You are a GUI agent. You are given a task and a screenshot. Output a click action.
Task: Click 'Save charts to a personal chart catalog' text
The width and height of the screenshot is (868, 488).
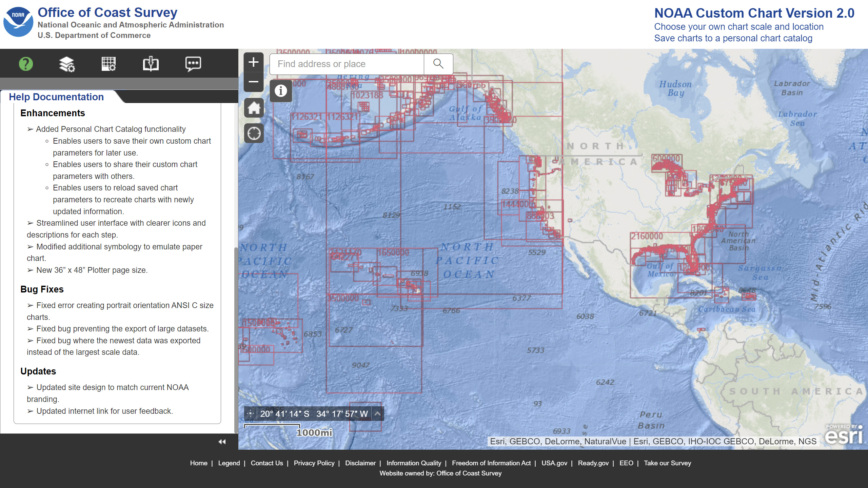click(733, 38)
